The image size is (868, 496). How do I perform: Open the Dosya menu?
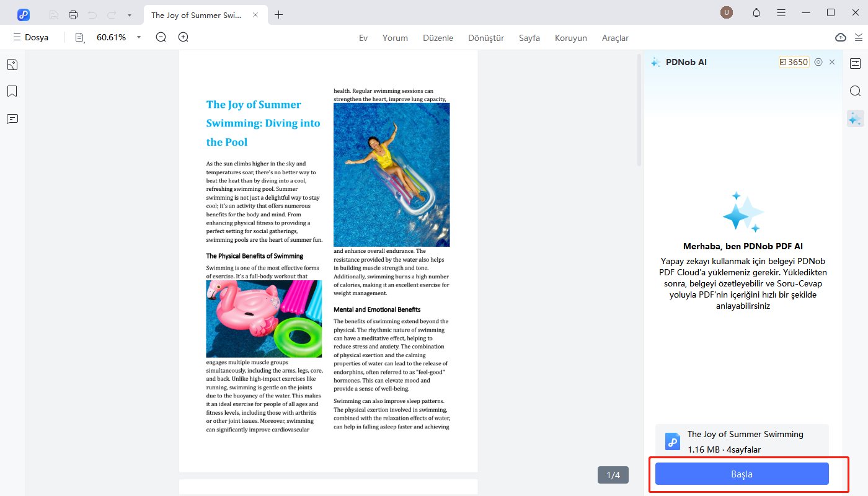[31, 37]
